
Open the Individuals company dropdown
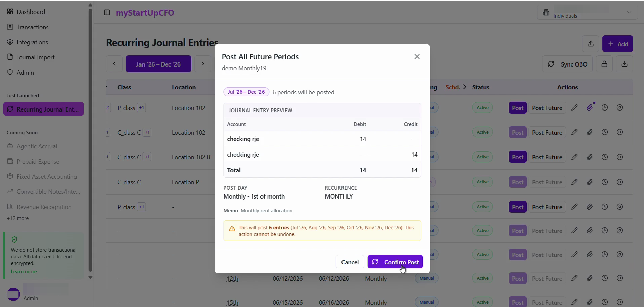(x=588, y=12)
